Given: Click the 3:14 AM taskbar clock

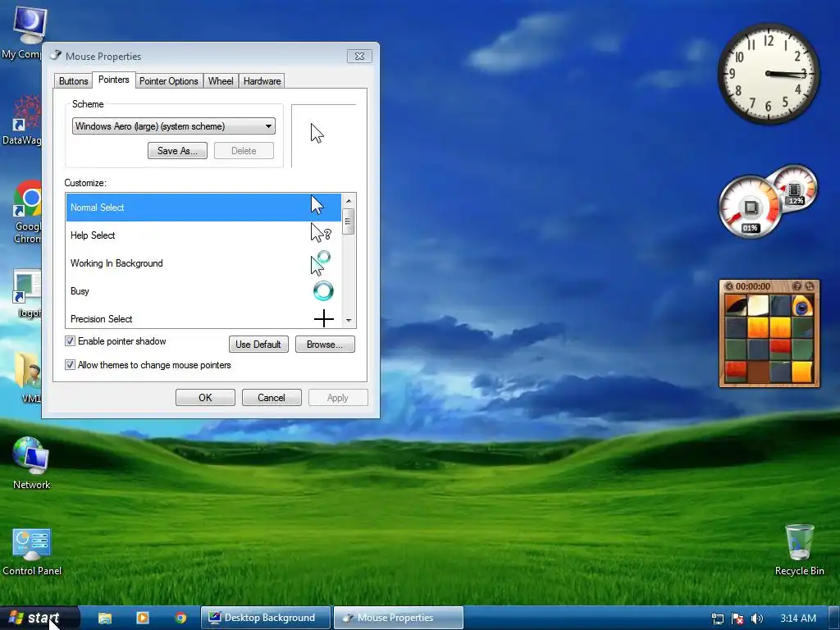Looking at the screenshot, I should coord(798,619).
